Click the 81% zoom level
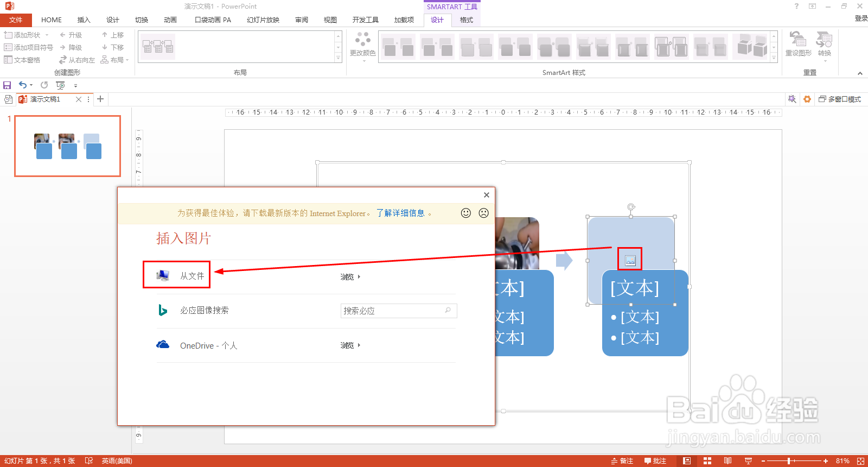 point(843,461)
